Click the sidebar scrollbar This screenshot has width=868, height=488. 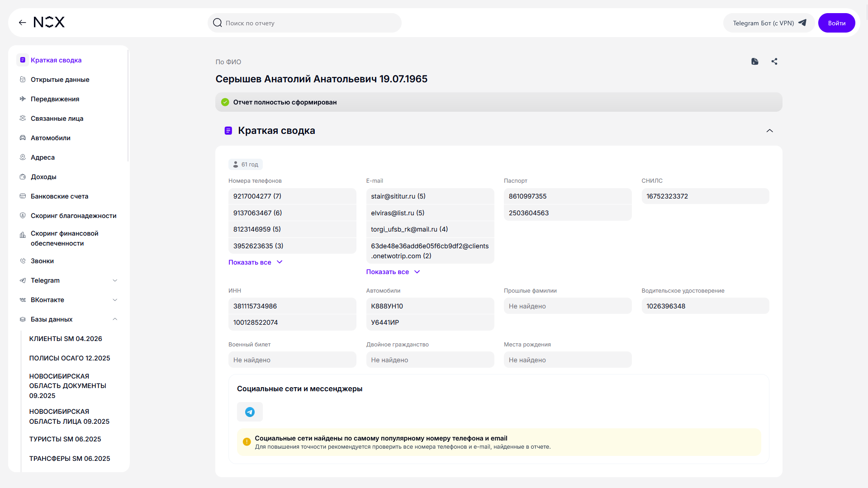[x=128, y=106]
